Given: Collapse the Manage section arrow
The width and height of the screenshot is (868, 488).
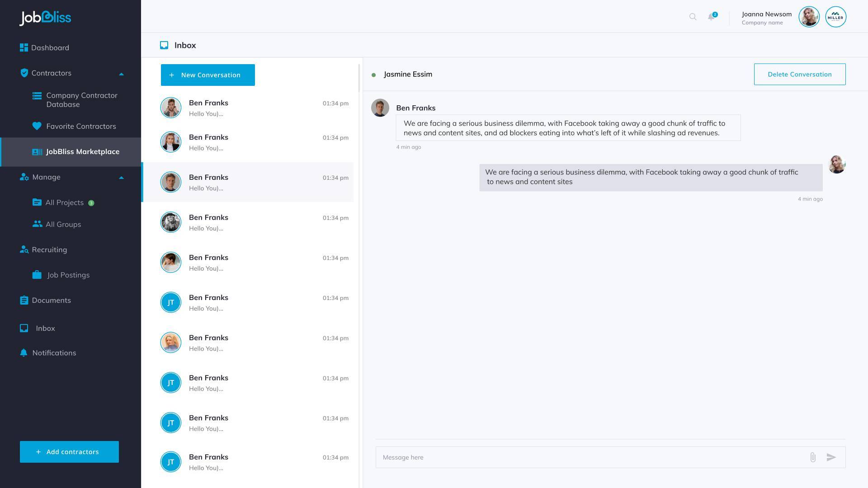Looking at the screenshot, I should pos(121,178).
